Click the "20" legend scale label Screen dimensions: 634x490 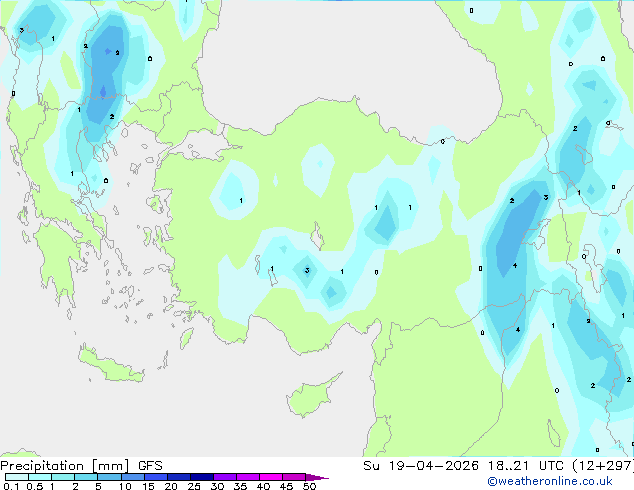coord(171,486)
